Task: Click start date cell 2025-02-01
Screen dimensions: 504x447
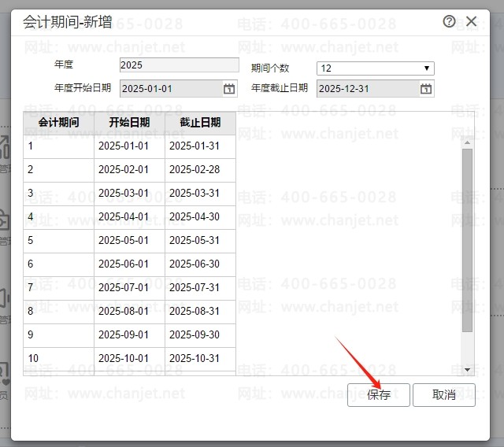Action: 129,170
